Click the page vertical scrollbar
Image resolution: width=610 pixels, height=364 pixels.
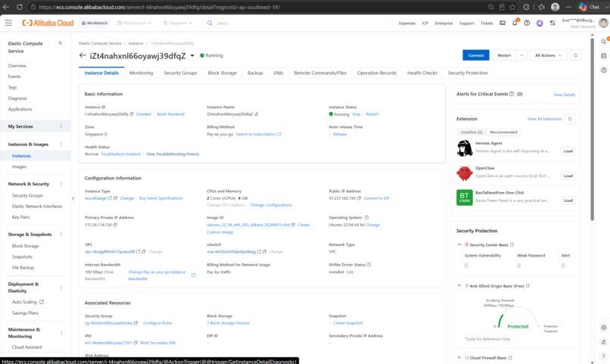592,129
